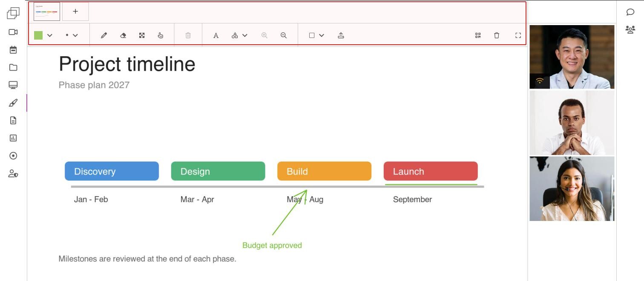Add a new whiteboard page with plus
Image resolution: width=644 pixels, height=281 pixels.
click(75, 11)
